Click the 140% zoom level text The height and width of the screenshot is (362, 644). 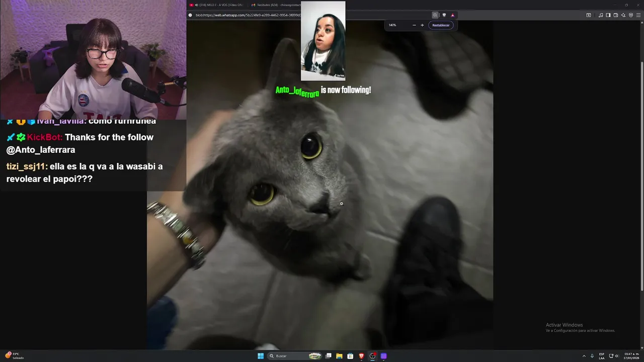point(392,25)
